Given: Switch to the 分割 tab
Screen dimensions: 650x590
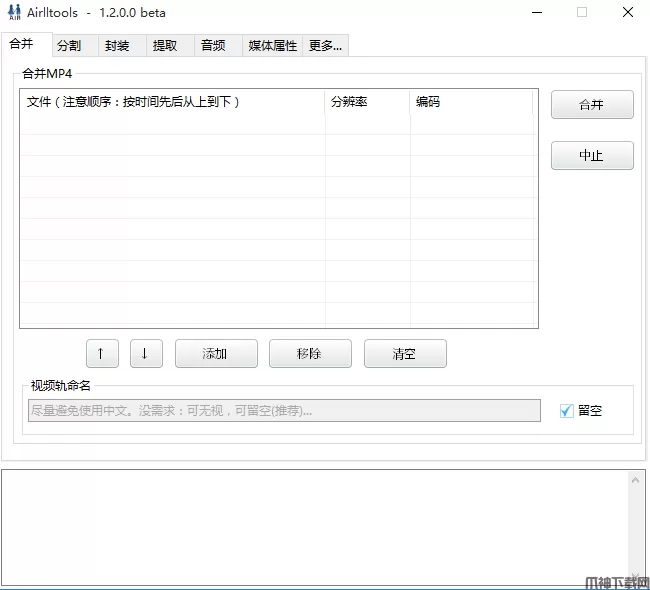Looking at the screenshot, I should click(x=69, y=46).
